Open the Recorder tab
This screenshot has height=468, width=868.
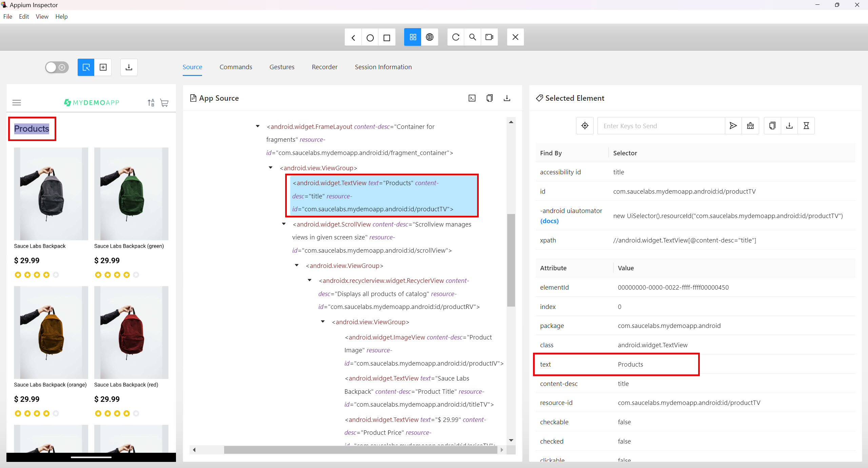coord(324,67)
